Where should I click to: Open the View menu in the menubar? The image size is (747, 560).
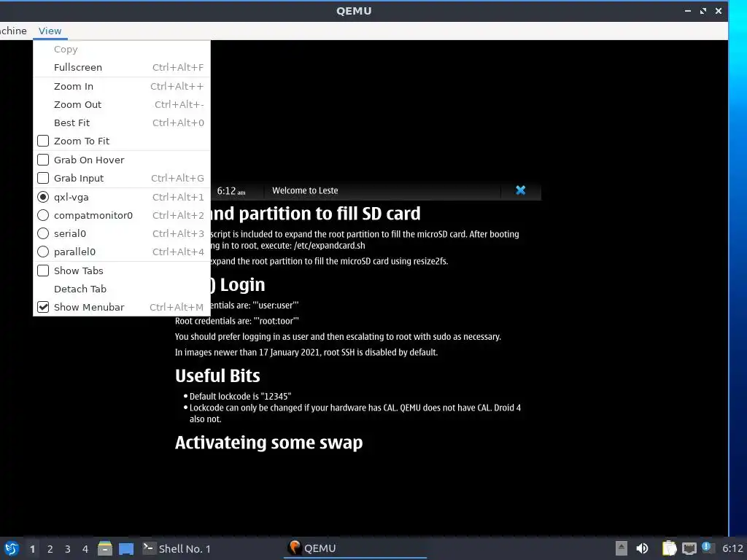(50, 31)
